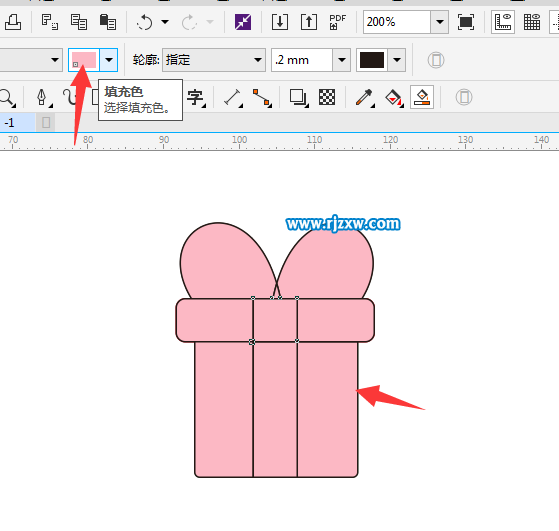Undo the last action

pos(145,22)
